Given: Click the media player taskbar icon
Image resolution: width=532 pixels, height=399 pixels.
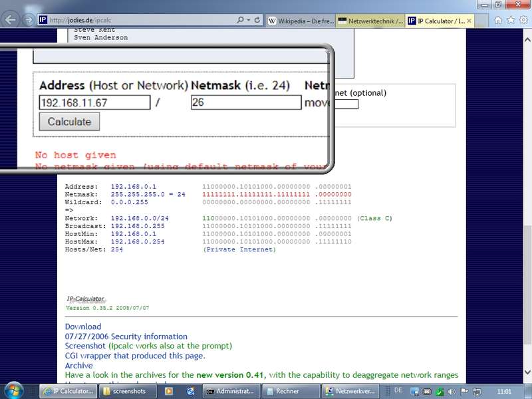Looking at the screenshot, I should coord(169,391).
